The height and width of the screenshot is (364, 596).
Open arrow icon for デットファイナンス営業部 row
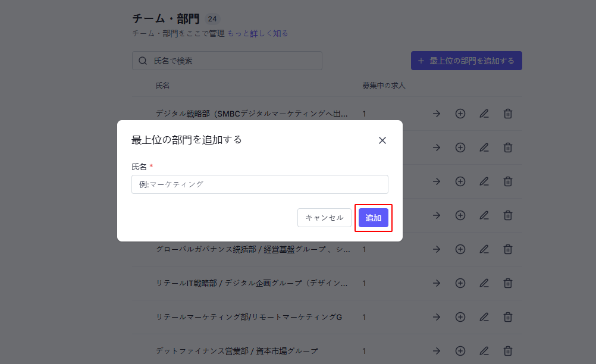[x=437, y=351]
